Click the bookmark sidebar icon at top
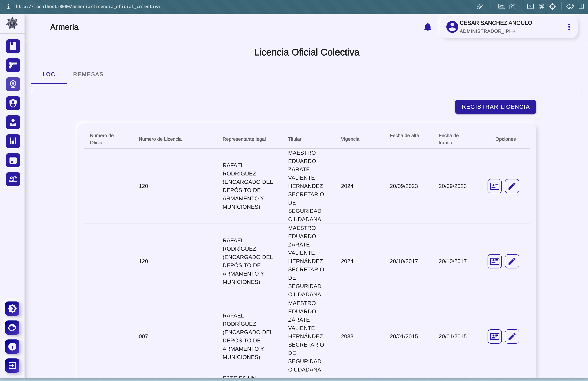This screenshot has width=588, height=381. (x=13, y=46)
